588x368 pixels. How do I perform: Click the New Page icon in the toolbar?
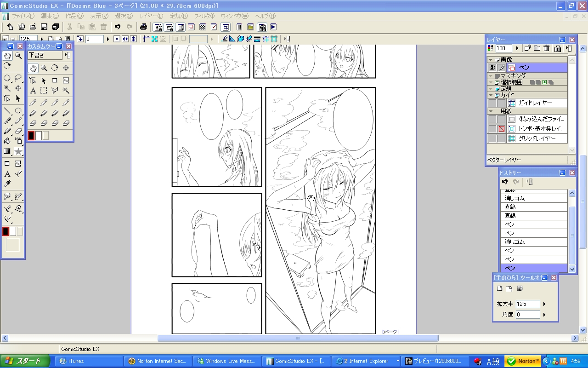pyautogui.click(x=10, y=27)
